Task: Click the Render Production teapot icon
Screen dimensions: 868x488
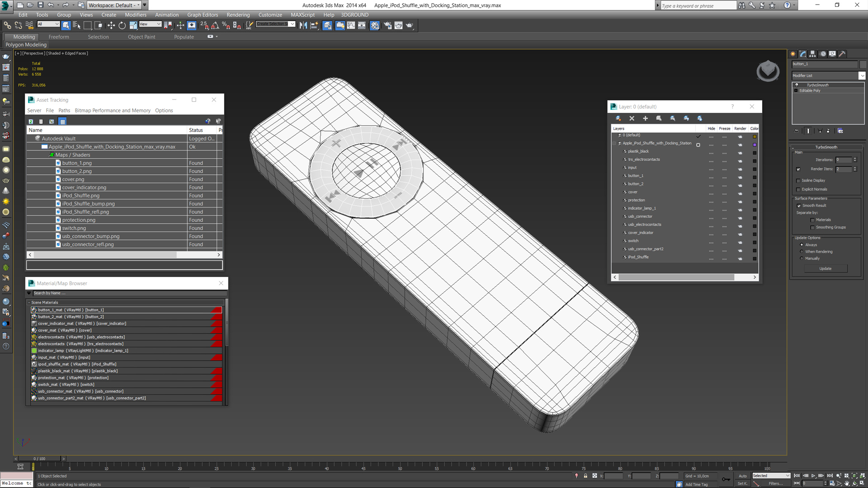Action: [x=410, y=25]
